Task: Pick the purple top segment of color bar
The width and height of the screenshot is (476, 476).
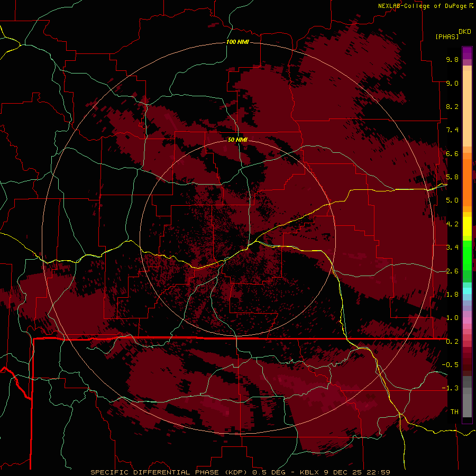Action: (x=467, y=53)
